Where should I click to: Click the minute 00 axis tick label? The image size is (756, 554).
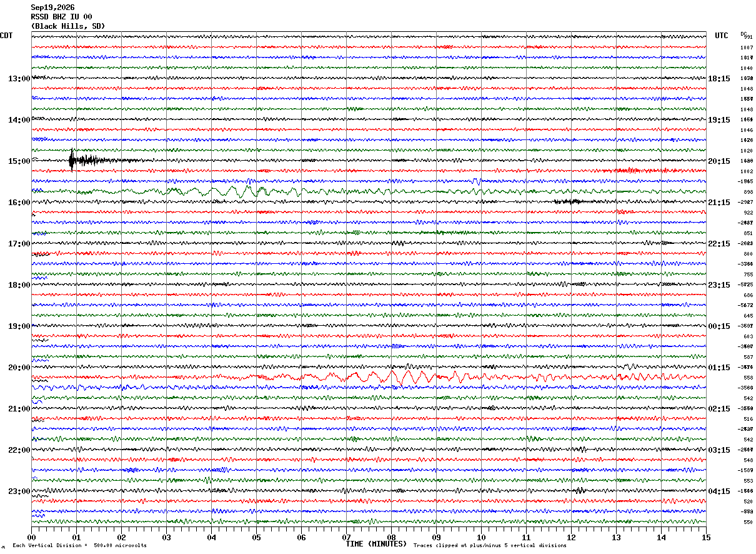[x=32, y=537]
